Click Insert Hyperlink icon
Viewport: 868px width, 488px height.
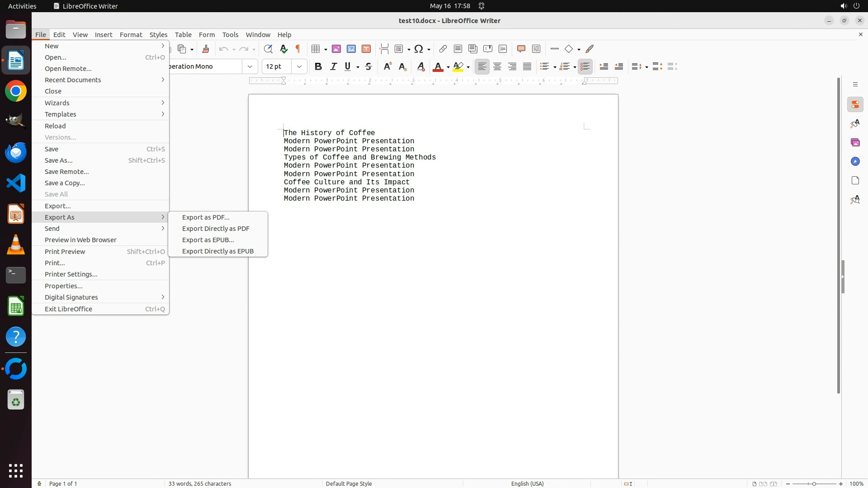(443, 49)
